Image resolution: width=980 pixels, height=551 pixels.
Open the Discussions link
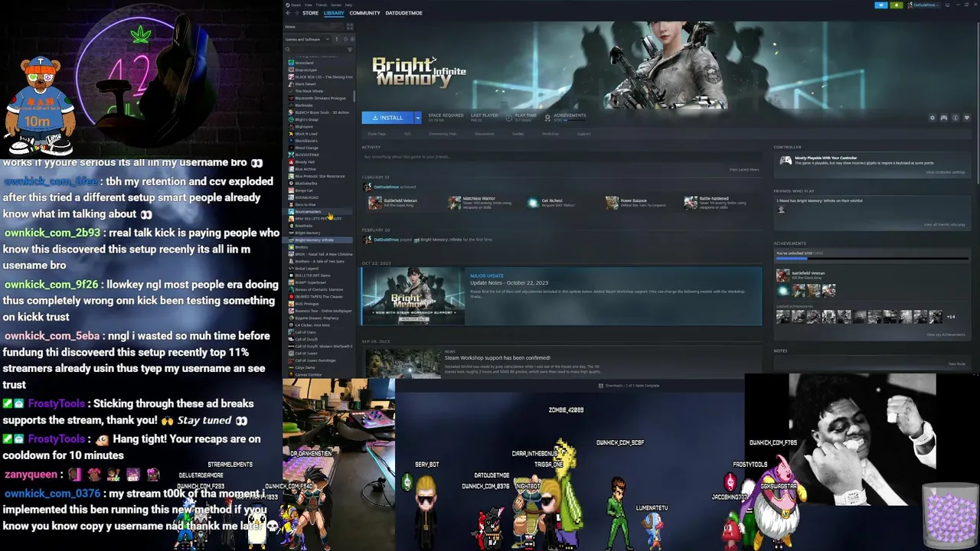[484, 134]
